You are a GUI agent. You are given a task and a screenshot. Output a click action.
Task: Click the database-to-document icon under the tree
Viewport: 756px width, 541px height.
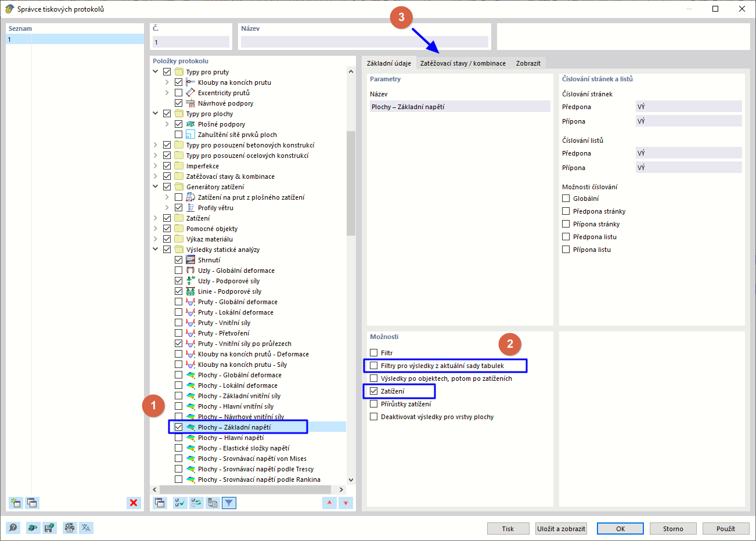click(213, 503)
